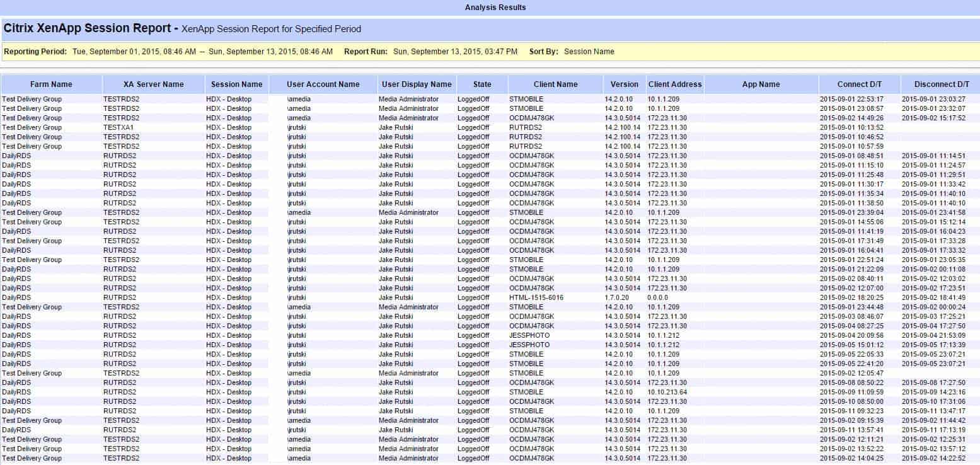Click 10.1.1.212 in the 2015-09-05 15:01:12 row
Viewport: 980px width, 465px height.
click(x=663, y=345)
